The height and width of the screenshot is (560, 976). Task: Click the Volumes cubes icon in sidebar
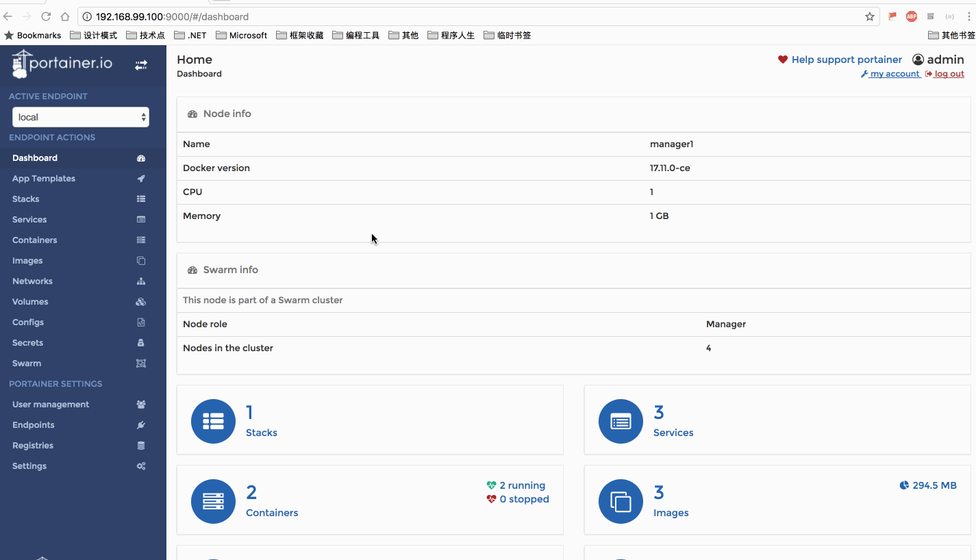[141, 302]
